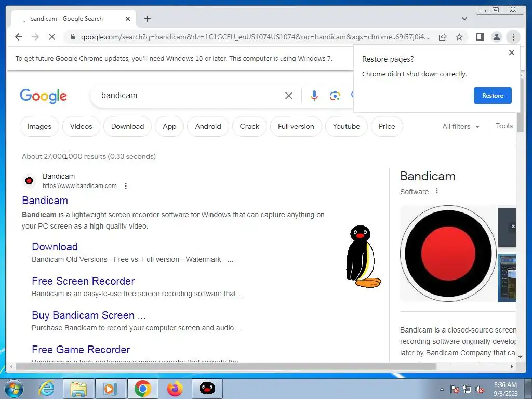Go back with the Chrome back arrow
Image resolution: width=532 pixels, height=399 pixels.
19,37
